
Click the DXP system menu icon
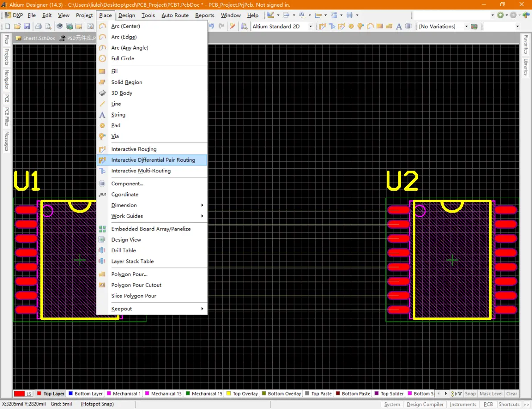tap(8, 15)
